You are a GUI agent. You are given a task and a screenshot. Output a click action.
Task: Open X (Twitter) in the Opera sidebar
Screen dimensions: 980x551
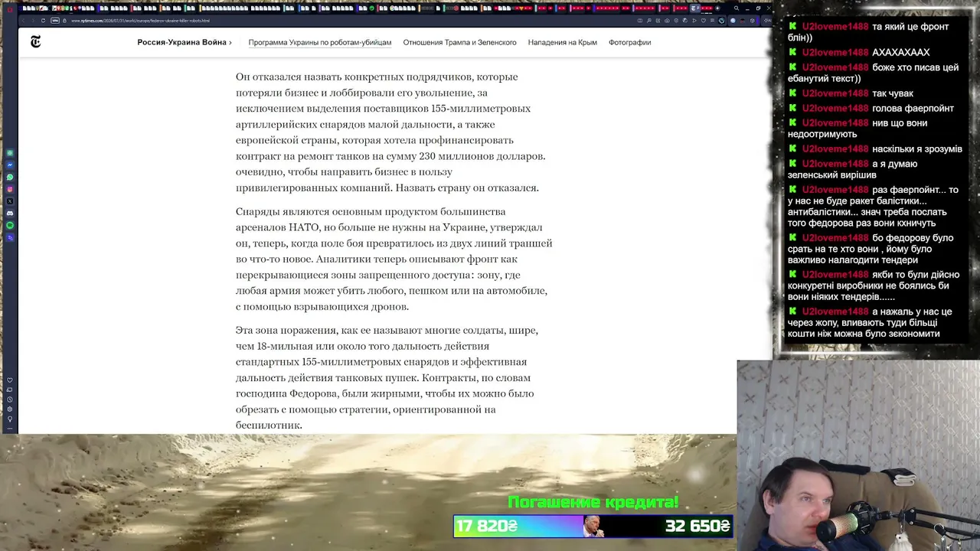click(x=10, y=201)
